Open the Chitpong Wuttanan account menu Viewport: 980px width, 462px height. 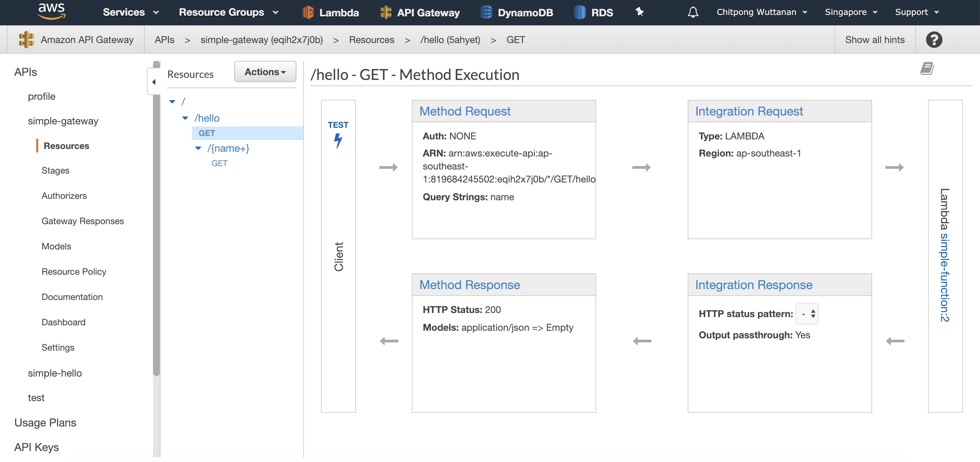tap(761, 12)
